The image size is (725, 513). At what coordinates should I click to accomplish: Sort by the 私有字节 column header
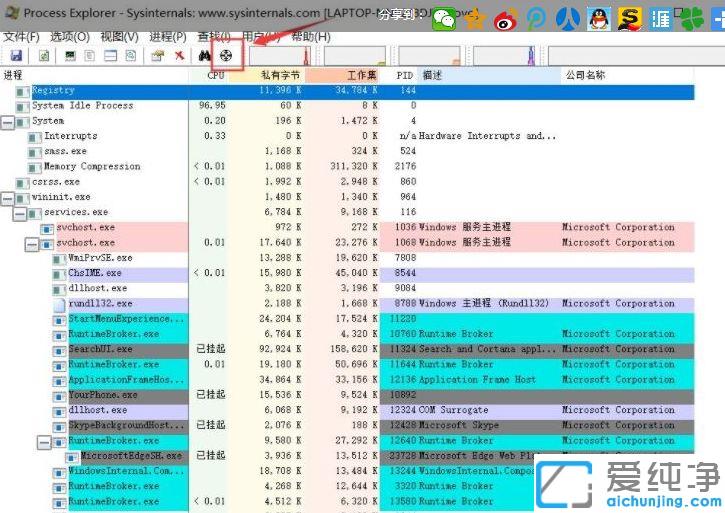pyautogui.click(x=267, y=75)
